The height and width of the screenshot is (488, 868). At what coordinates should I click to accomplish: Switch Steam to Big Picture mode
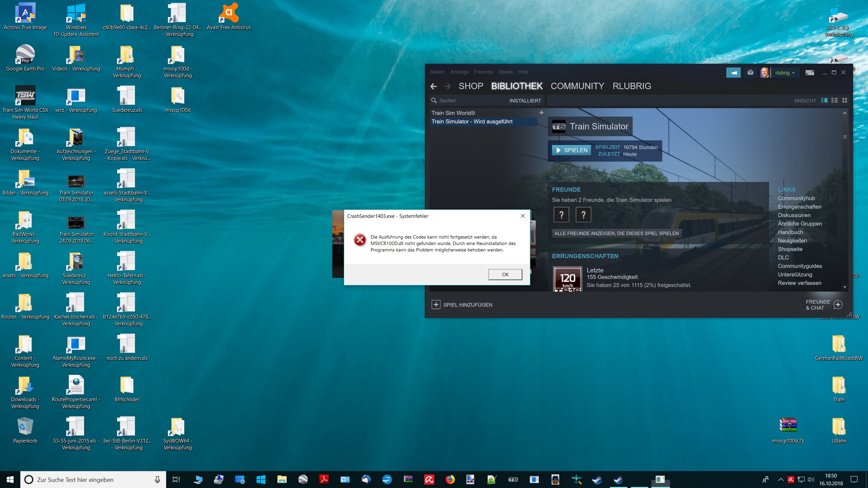point(810,73)
